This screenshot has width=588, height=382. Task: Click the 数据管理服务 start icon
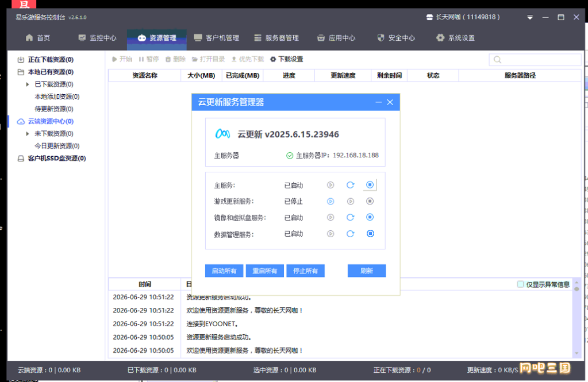click(x=330, y=234)
